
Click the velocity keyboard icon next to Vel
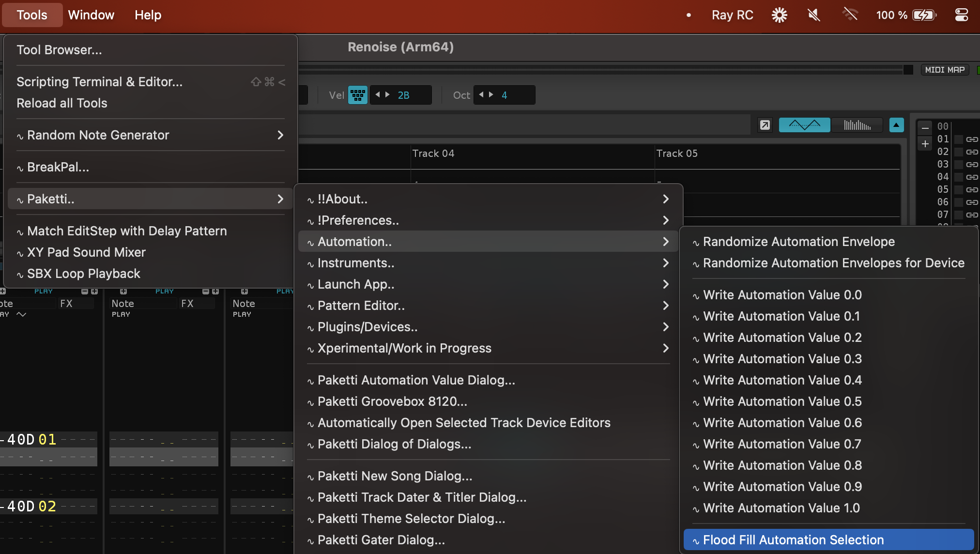coord(358,95)
